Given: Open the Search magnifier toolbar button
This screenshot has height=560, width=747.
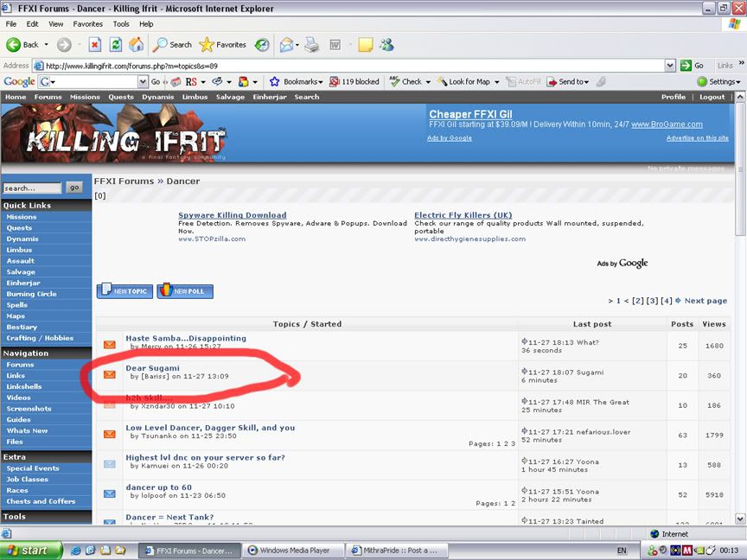Looking at the screenshot, I should click(172, 45).
